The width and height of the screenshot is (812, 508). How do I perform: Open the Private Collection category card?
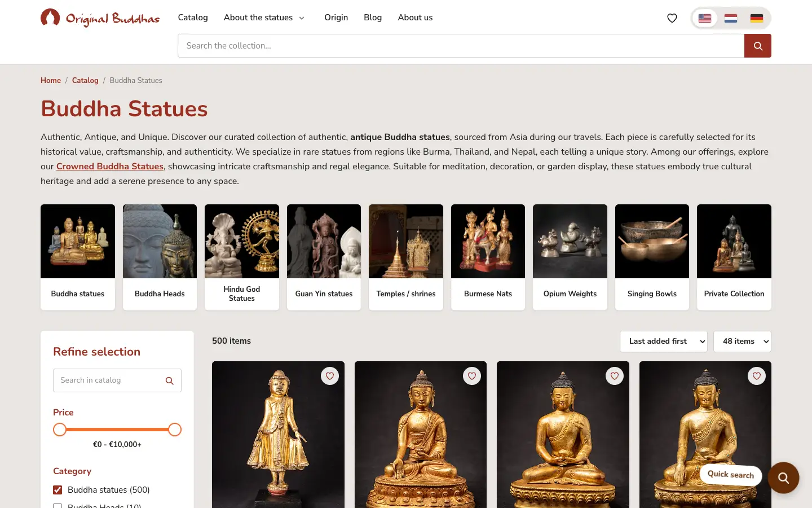tap(734, 257)
